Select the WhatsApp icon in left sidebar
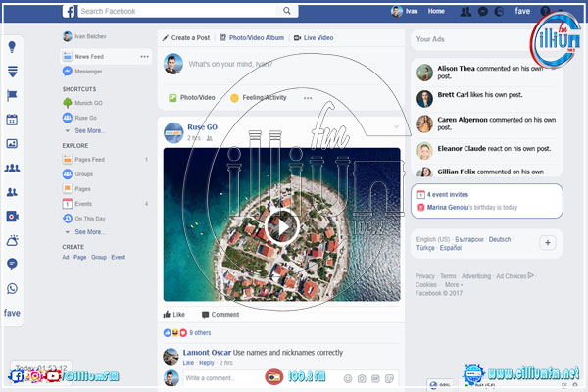This screenshot has width=588, height=392. [12, 288]
